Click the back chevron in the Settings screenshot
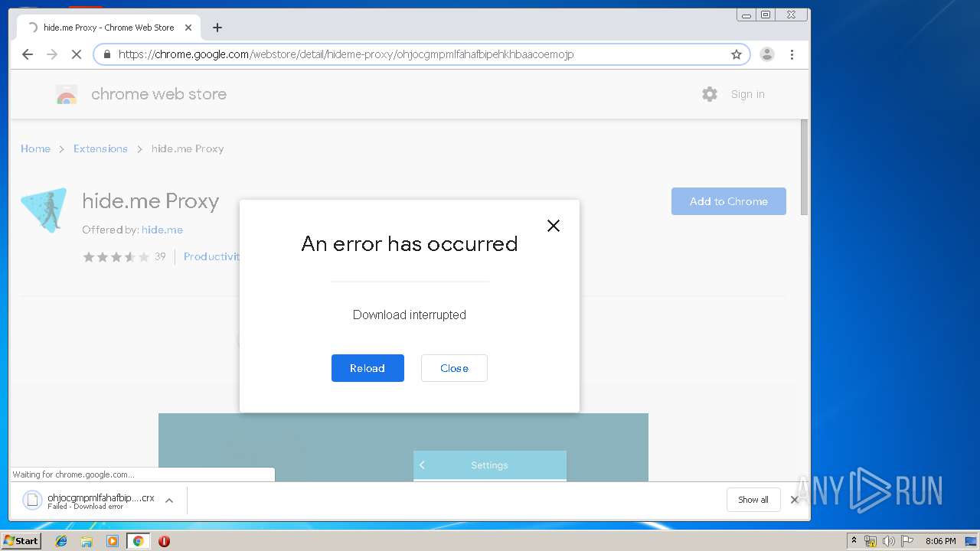980x551 pixels. click(x=422, y=465)
